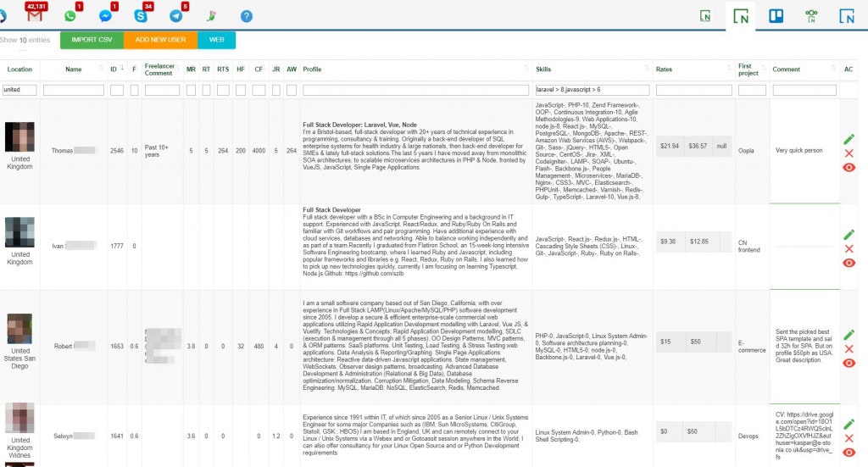Click the blue question mark help icon
Viewport: 868px width, 467px height.
[x=247, y=16]
